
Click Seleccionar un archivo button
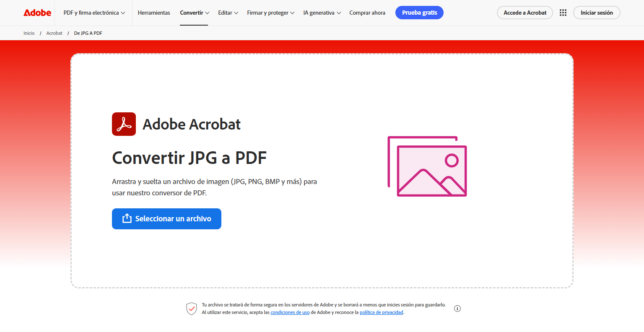pyautogui.click(x=166, y=219)
